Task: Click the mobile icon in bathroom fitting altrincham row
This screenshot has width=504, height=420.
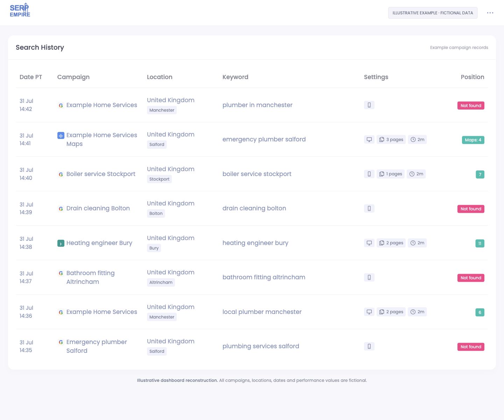Action: 369,277
